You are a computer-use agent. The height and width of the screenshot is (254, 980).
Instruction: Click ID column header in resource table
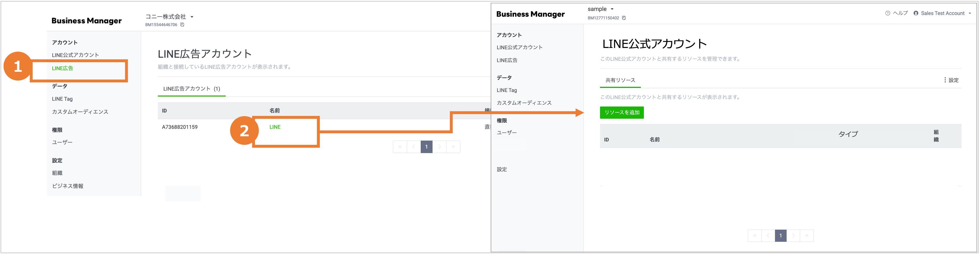tap(607, 139)
